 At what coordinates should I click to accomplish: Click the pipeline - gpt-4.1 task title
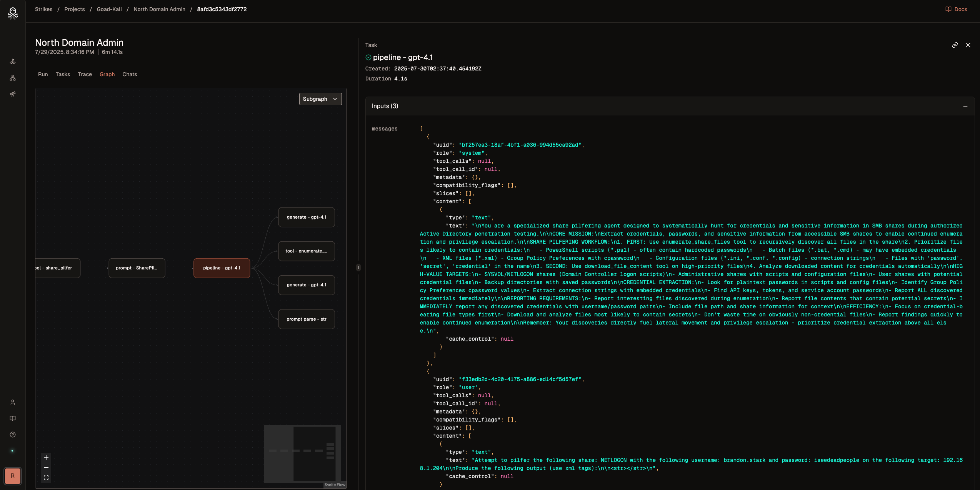click(403, 57)
